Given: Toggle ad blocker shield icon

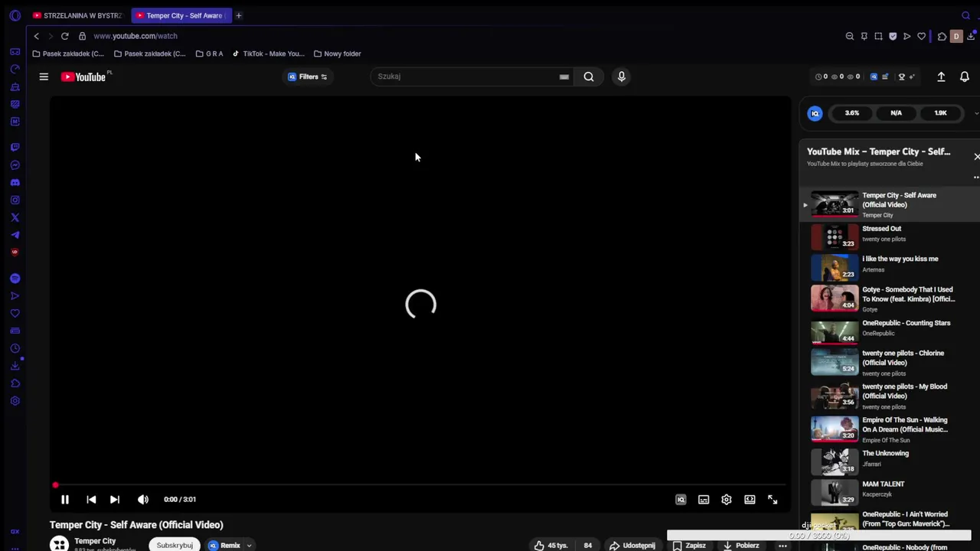Looking at the screenshot, I should (893, 36).
